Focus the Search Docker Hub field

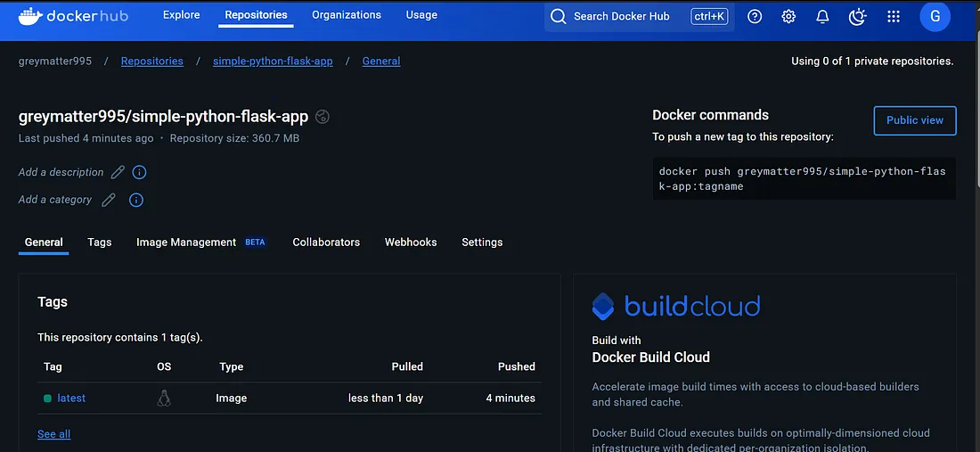tap(640, 17)
